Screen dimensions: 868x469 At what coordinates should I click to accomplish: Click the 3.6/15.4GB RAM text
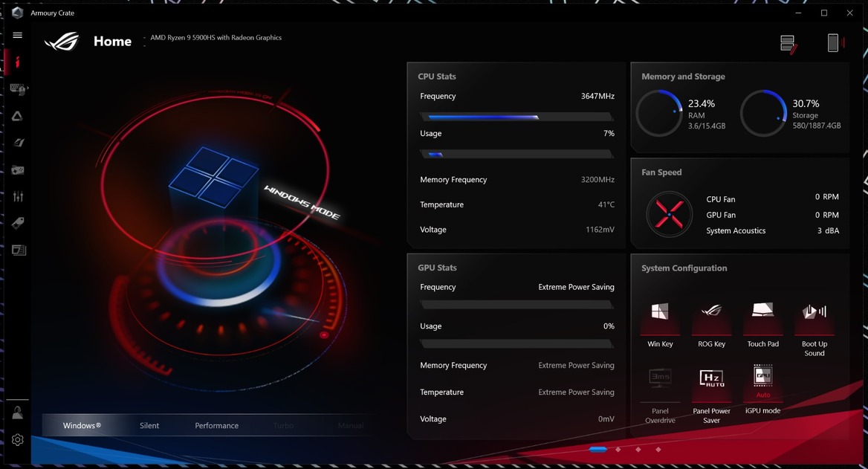706,126
